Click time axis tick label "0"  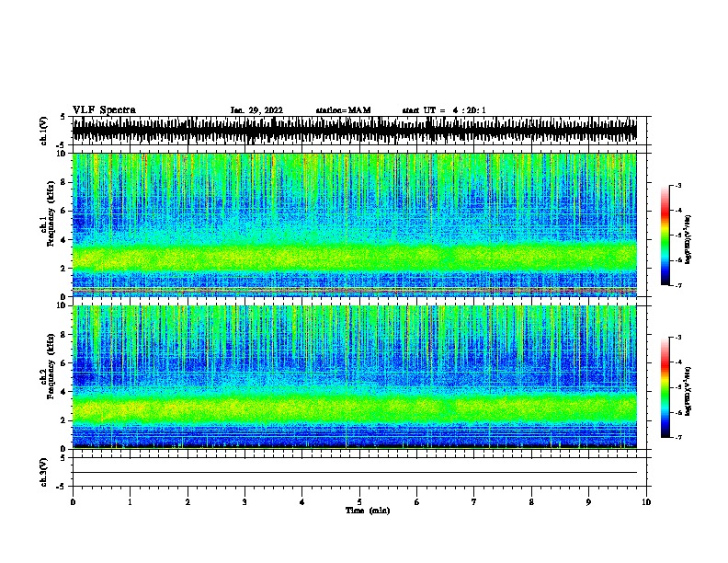click(73, 502)
